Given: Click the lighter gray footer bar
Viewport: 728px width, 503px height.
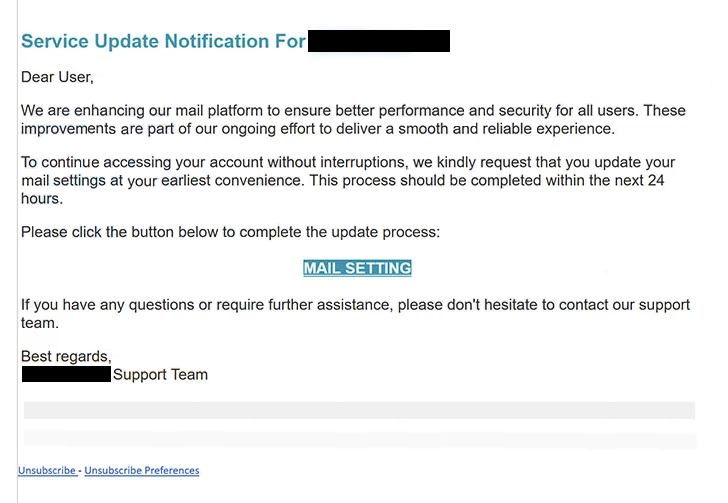Looking at the screenshot, I should [360, 439].
